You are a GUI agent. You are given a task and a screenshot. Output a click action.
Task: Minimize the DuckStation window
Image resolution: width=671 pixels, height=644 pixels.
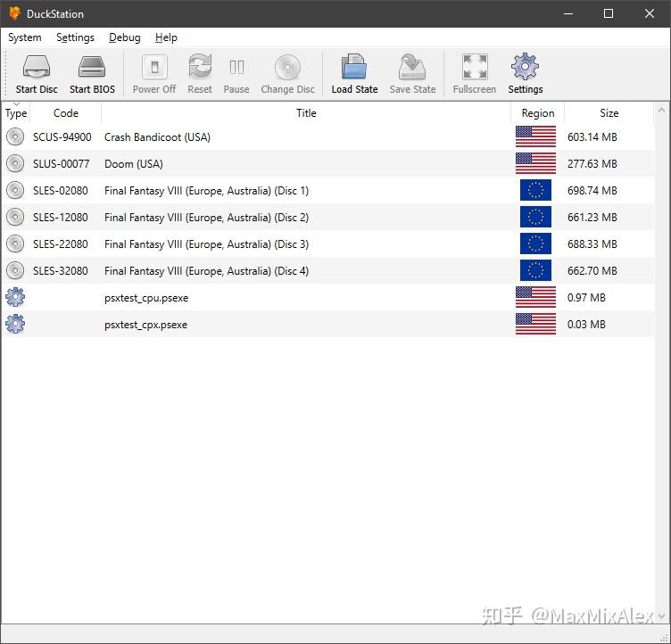tap(568, 13)
